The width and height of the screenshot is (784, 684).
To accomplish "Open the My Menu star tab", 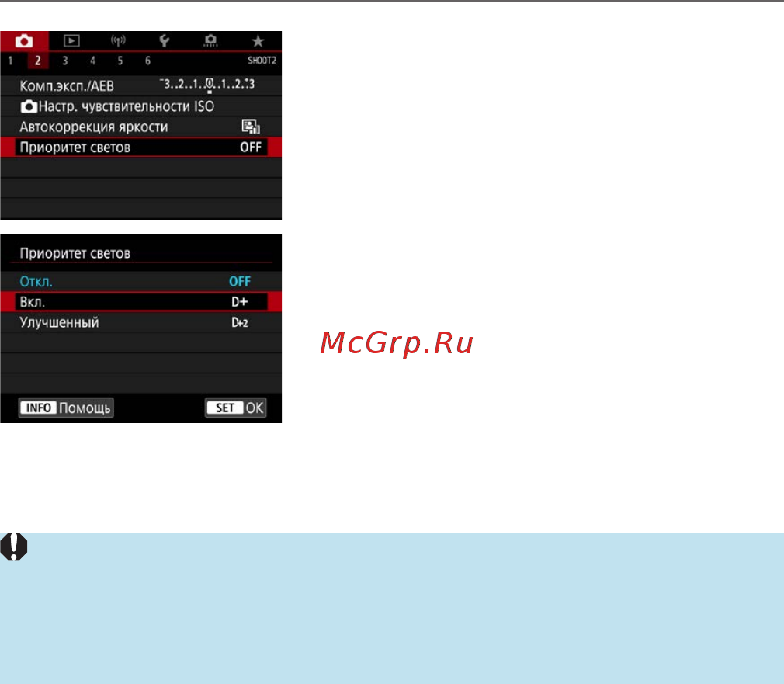I will coord(258,40).
